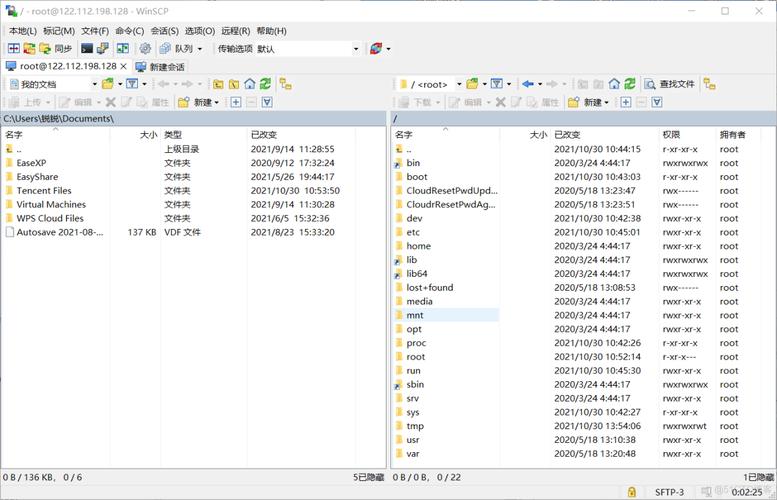
Task: Click the remote open directory folder icon
Action: [472, 84]
